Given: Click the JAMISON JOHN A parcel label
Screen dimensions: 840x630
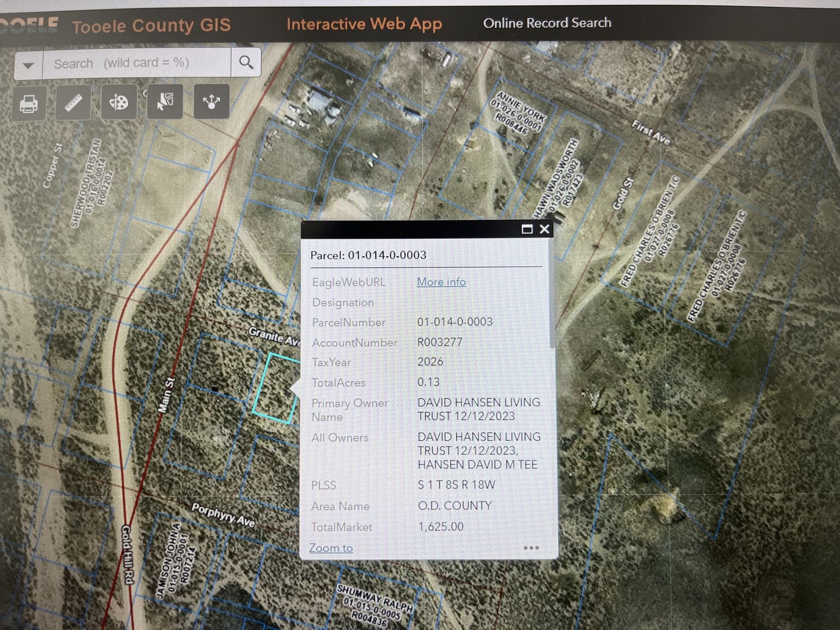Looking at the screenshot, I should click(x=176, y=560).
